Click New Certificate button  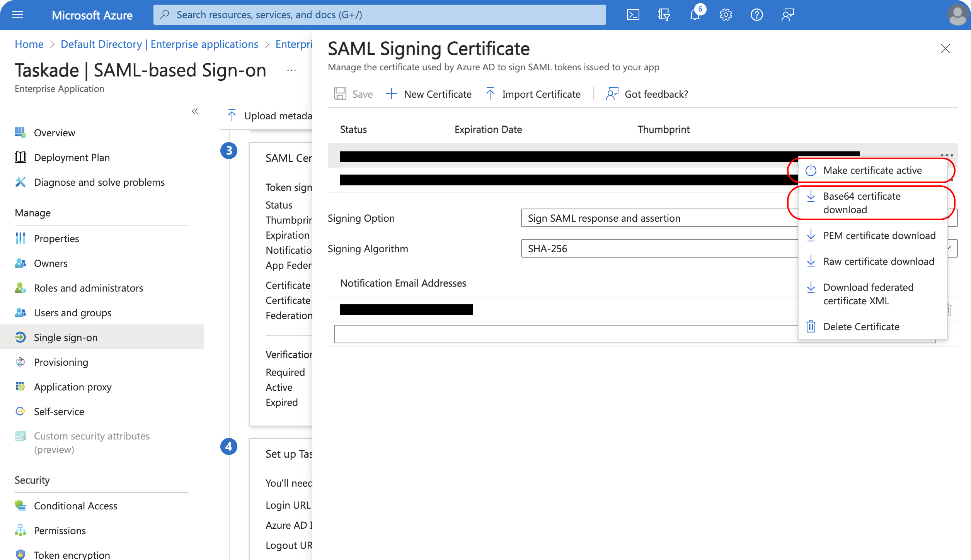click(429, 94)
